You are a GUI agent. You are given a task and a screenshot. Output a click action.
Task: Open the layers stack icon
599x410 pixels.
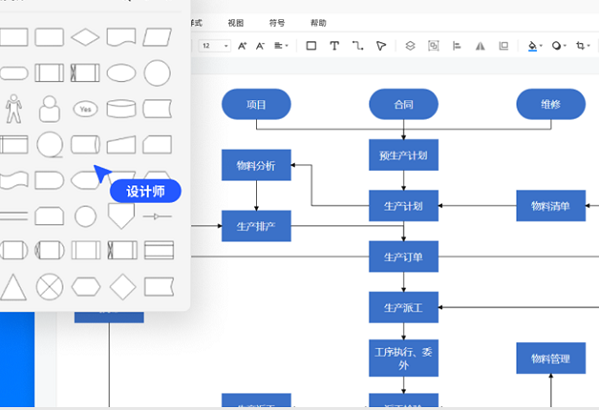click(x=410, y=46)
